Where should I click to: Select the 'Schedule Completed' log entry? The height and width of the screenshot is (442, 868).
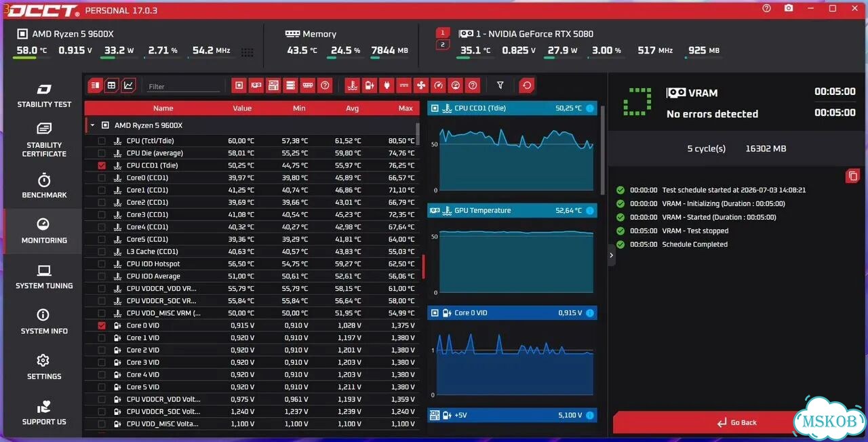pyautogui.click(x=694, y=245)
